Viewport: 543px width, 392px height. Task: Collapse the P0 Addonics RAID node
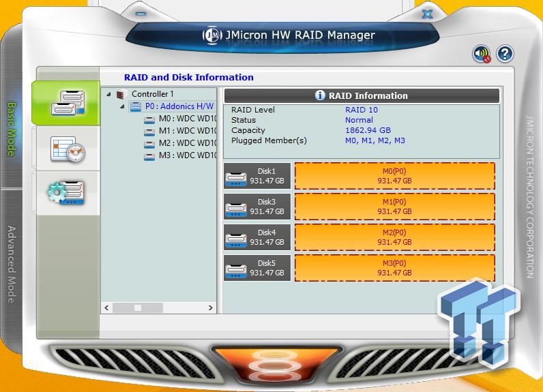coord(123,106)
